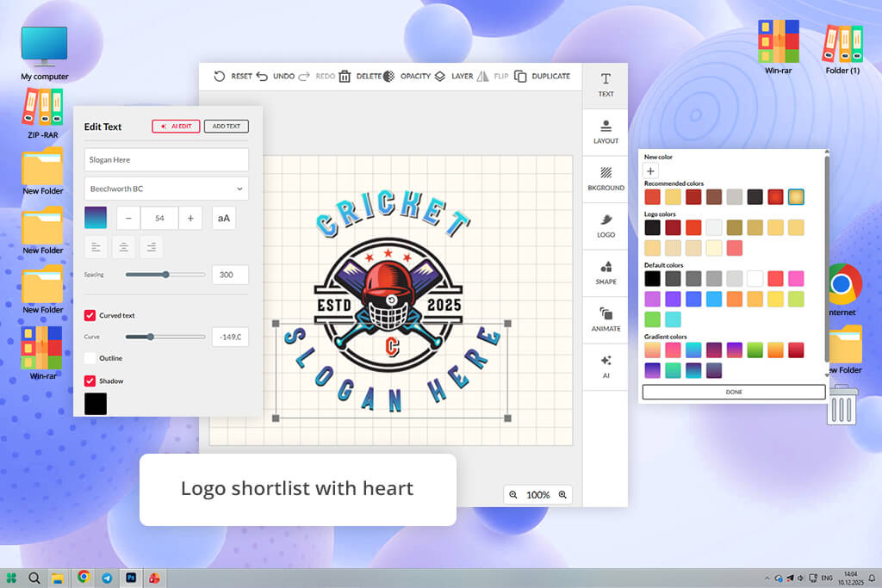Add a new color with plus button
Image resolution: width=882 pixels, height=588 pixels.
651,171
